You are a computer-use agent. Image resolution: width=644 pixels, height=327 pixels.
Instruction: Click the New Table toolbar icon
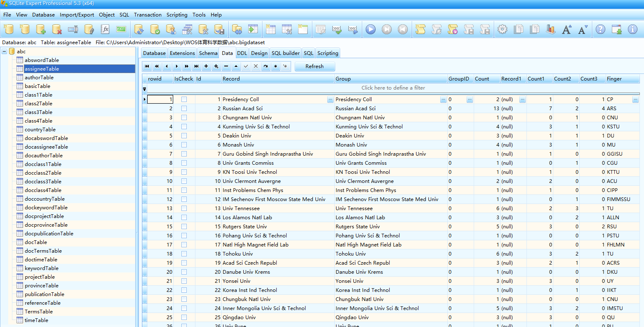270,29
